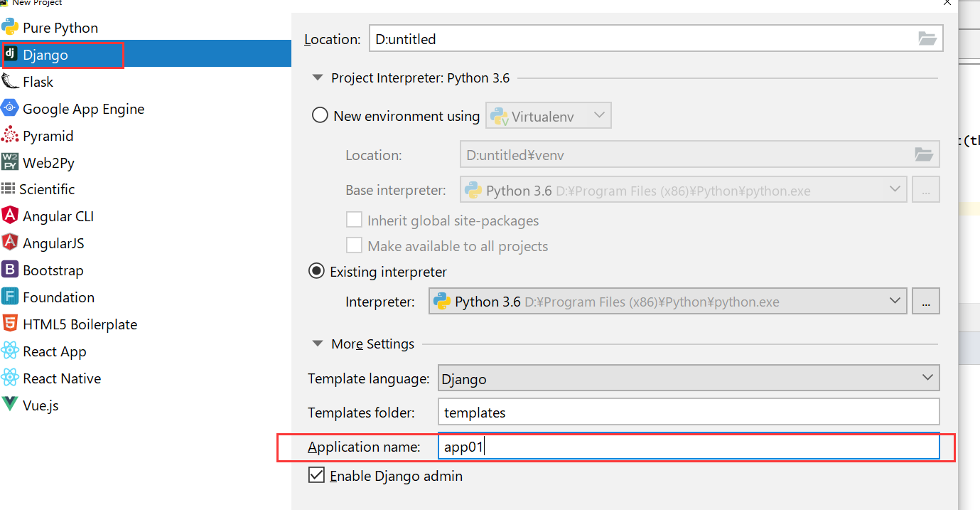Click the Flask project type icon
Viewport: 980px width, 510px height.
(10, 82)
